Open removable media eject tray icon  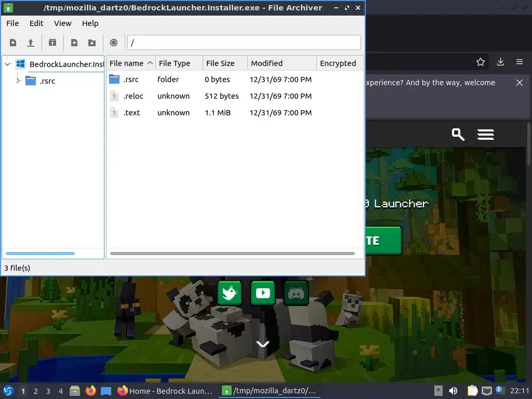pyautogui.click(x=438, y=391)
